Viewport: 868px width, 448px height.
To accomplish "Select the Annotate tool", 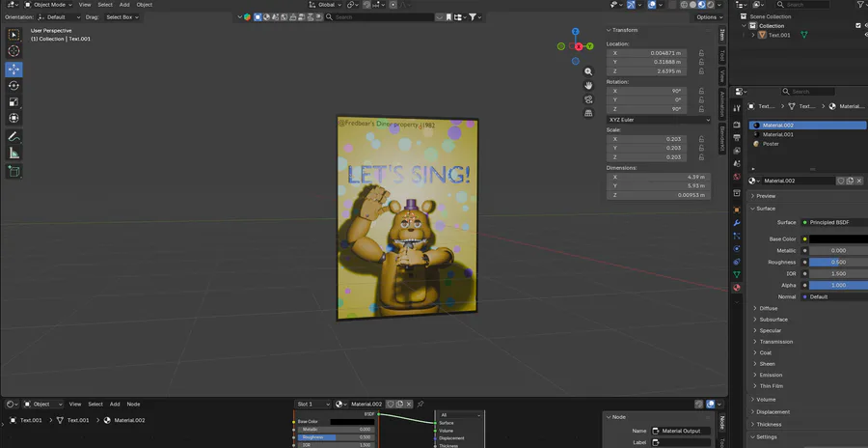I will tap(14, 136).
